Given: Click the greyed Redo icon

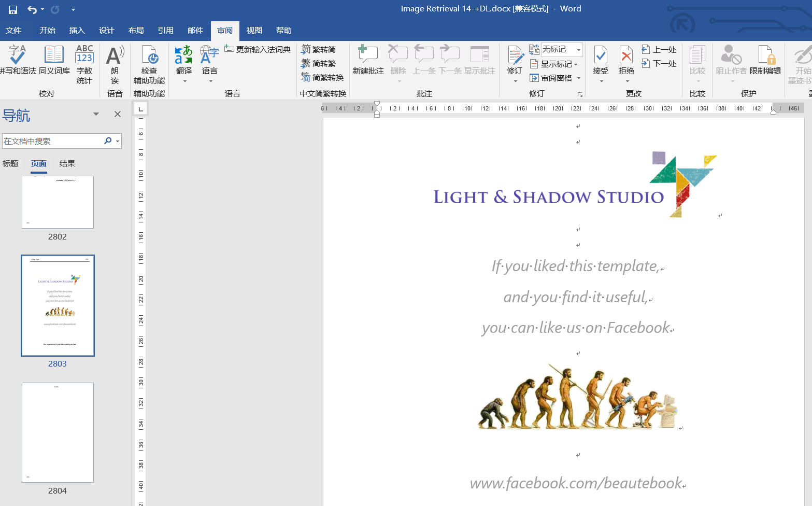Looking at the screenshot, I should [x=55, y=9].
